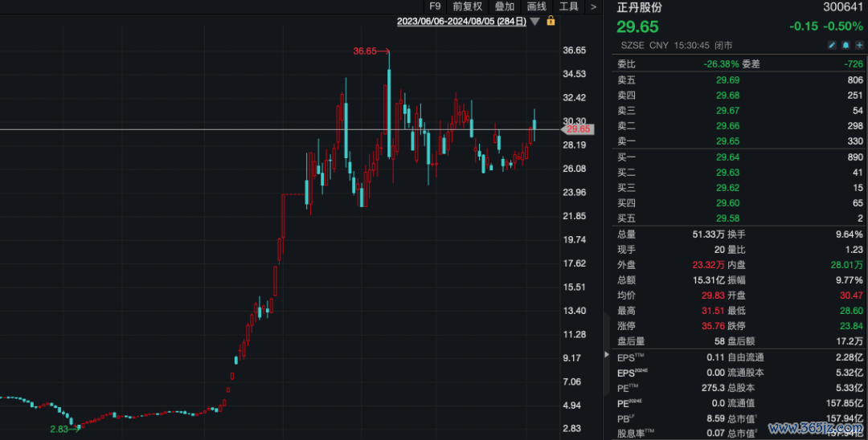Show more toolbar options with > arrow
This screenshot has height=440, width=868.
click(593, 6)
